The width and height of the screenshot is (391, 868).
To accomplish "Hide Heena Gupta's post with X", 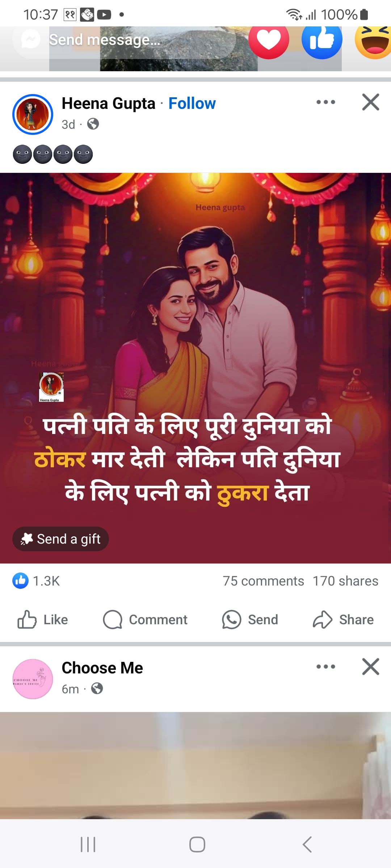I will [371, 102].
